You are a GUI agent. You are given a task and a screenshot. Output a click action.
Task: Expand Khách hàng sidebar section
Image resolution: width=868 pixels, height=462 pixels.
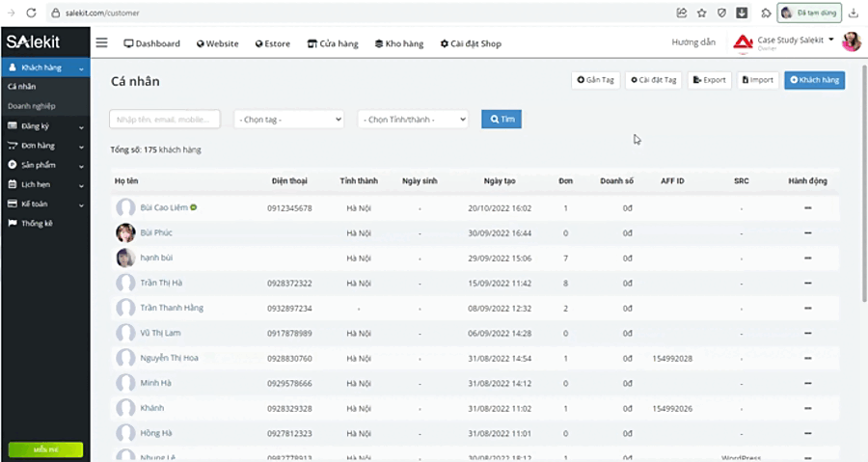(x=45, y=68)
